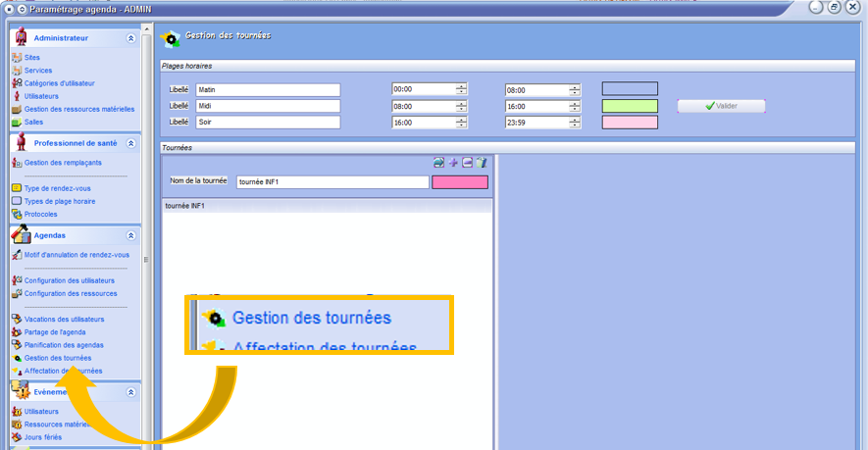This screenshot has height=450, width=868.
Task: Click the plus icon to add a tournée
Action: 453,163
